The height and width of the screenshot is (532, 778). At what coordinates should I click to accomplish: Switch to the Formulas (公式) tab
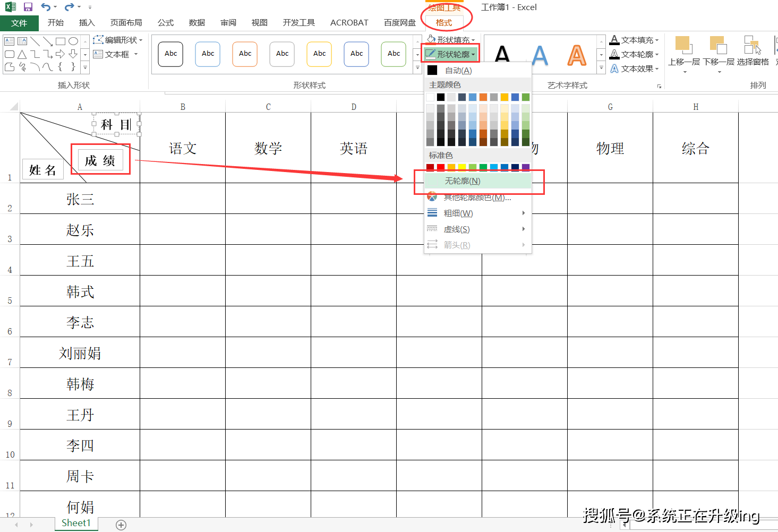click(165, 23)
